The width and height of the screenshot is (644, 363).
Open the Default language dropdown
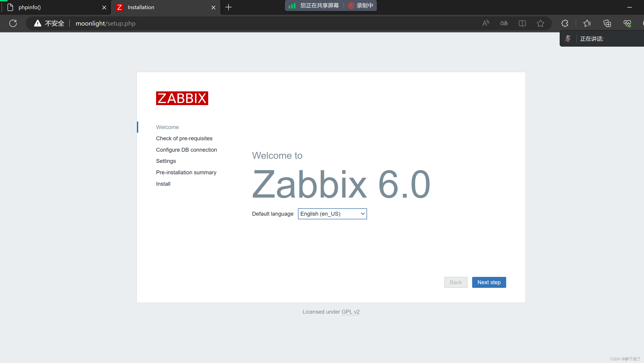click(332, 214)
